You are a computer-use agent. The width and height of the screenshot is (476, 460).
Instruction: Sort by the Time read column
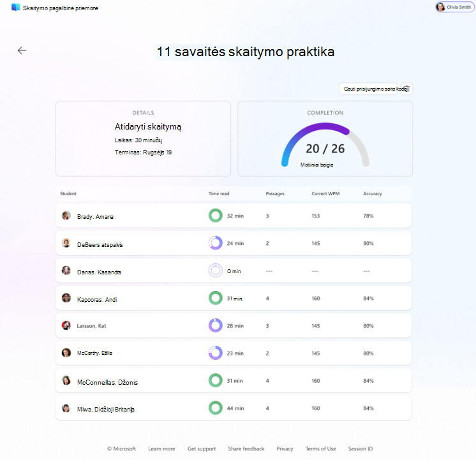click(x=219, y=193)
